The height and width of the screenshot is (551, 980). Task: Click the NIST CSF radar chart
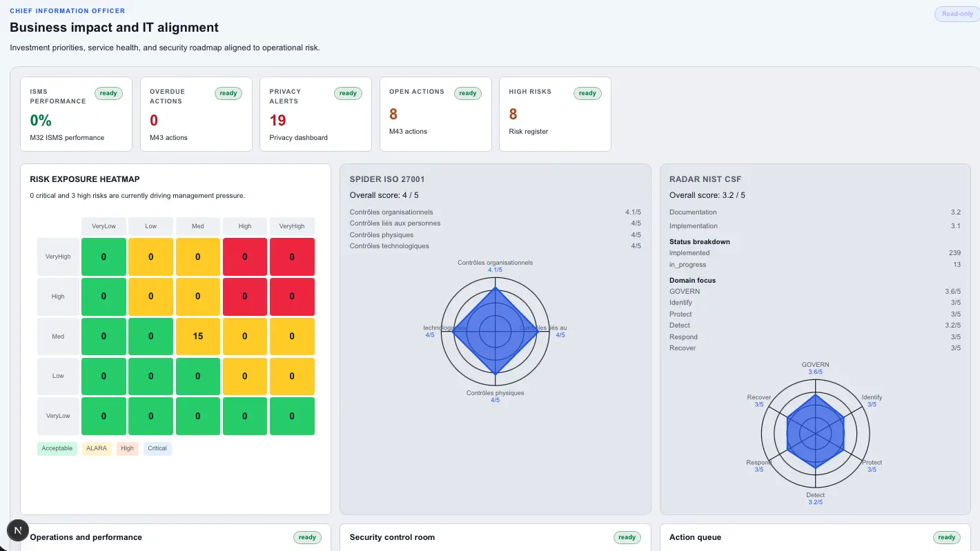click(815, 433)
